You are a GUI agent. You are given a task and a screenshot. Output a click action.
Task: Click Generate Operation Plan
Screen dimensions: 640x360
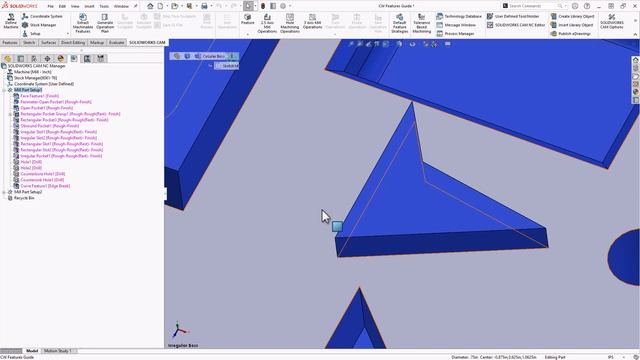click(105, 23)
